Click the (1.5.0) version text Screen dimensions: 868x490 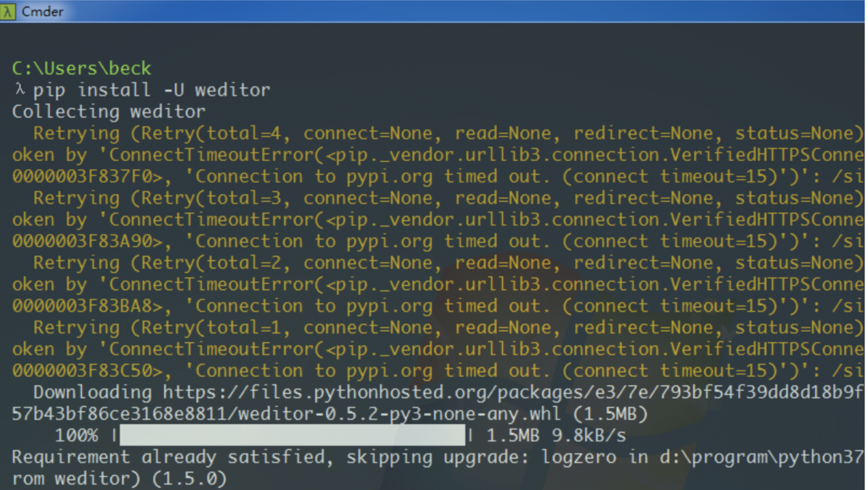(189, 479)
